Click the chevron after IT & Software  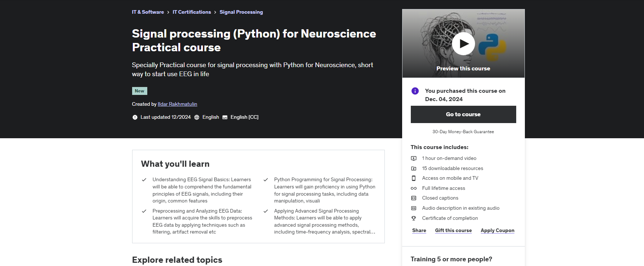(168, 12)
